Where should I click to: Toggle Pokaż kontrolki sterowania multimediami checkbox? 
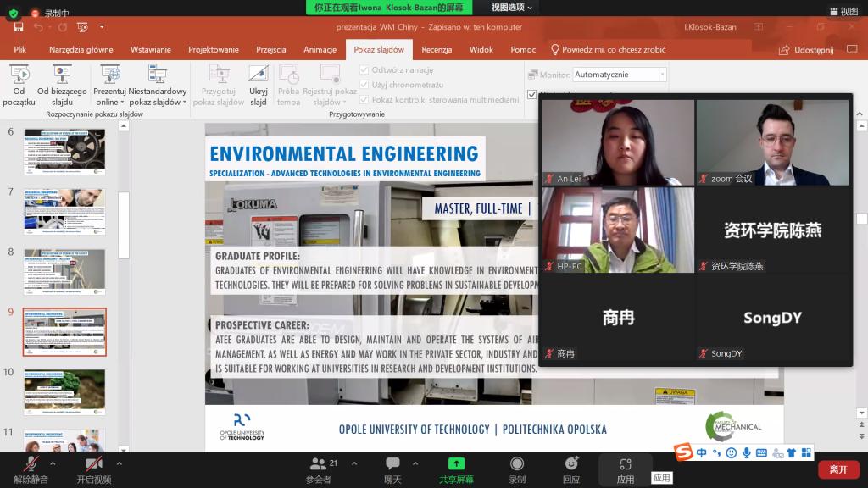coord(364,99)
